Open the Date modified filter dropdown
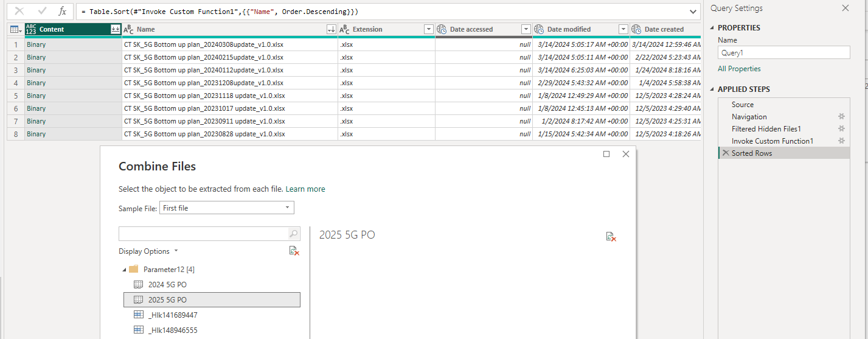 click(623, 29)
